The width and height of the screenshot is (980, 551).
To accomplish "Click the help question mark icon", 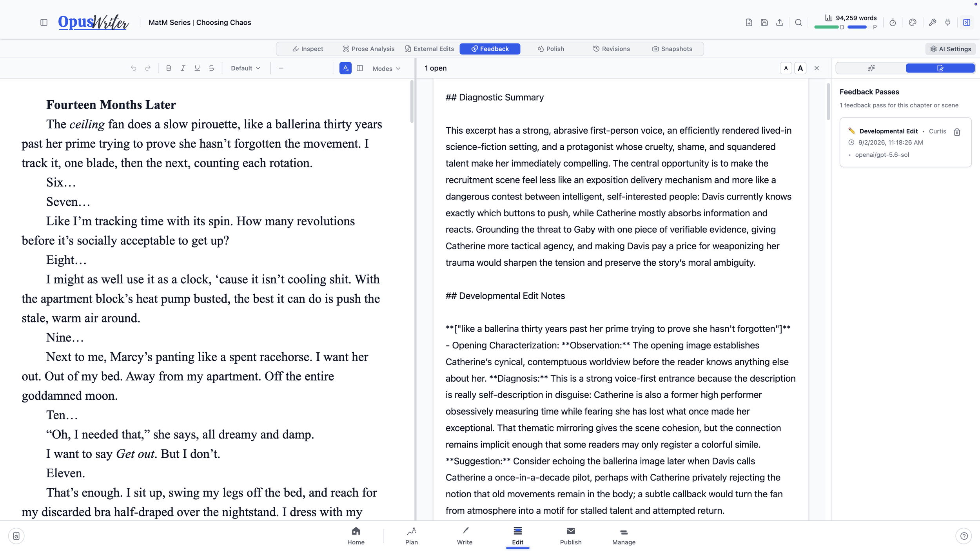I will pyautogui.click(x=964, y=536).
